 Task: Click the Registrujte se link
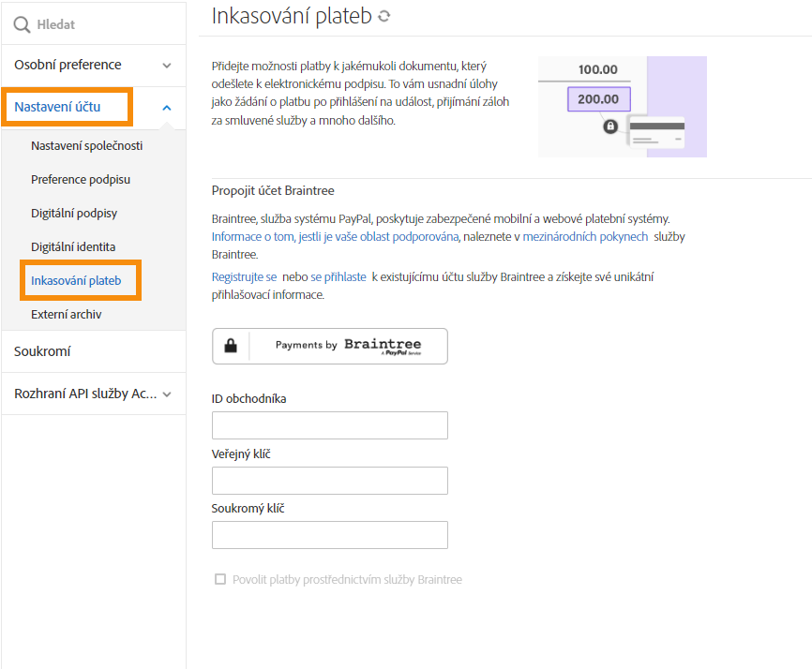244,277
